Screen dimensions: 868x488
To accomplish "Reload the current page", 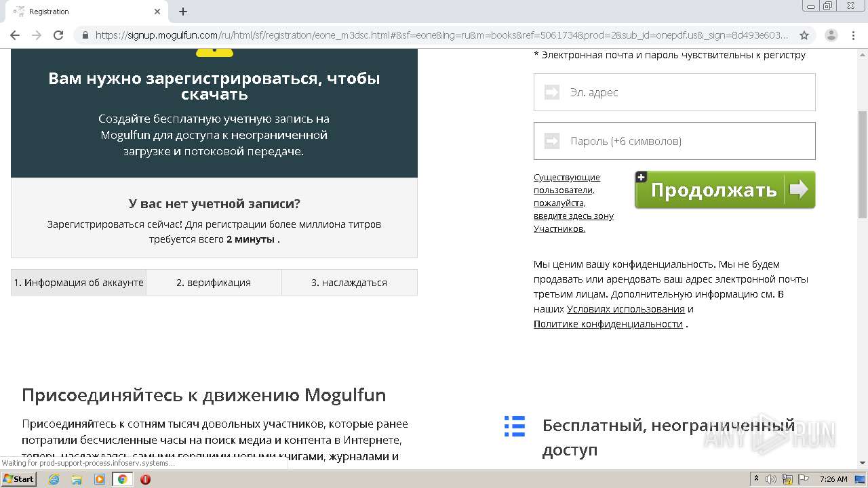I will tap(58, 35).
